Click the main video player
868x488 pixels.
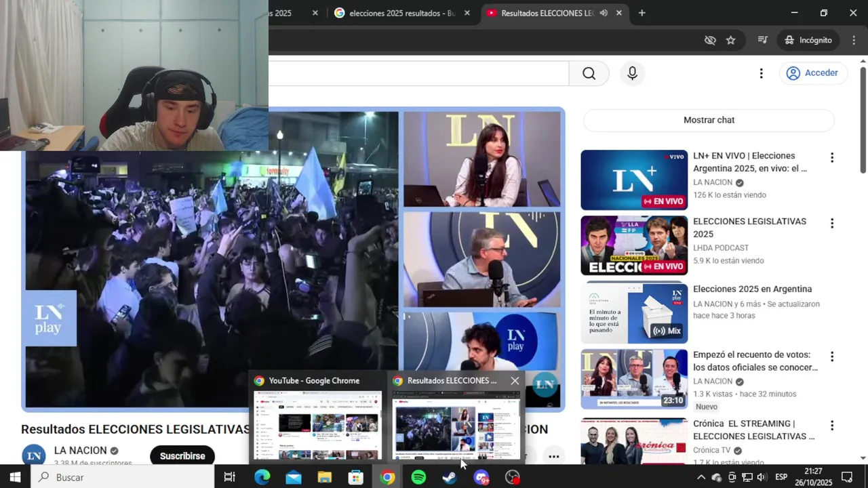coord(293,260)
